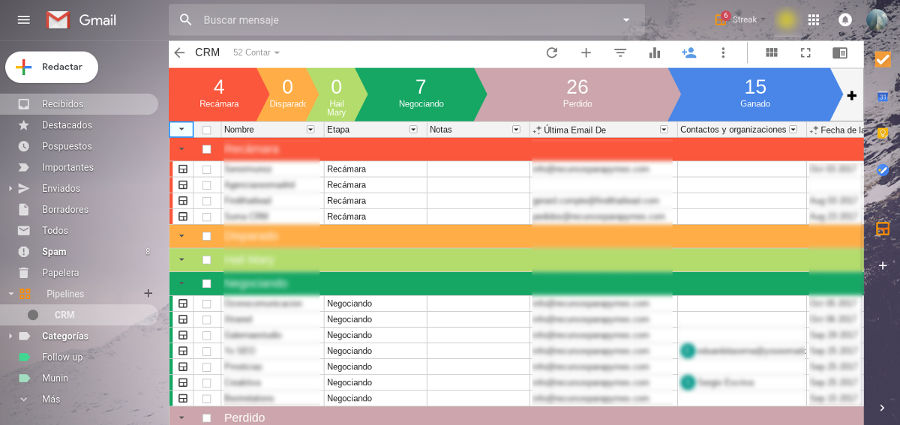The image size is (900, 425).
Task: Collapse the Perdido group arrow
Action: click(182, 418)
